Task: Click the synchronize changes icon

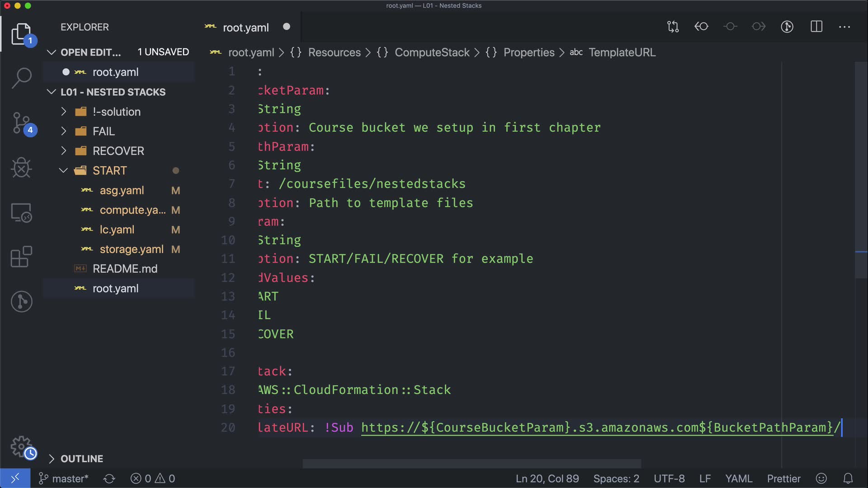Action: [109, 479]
